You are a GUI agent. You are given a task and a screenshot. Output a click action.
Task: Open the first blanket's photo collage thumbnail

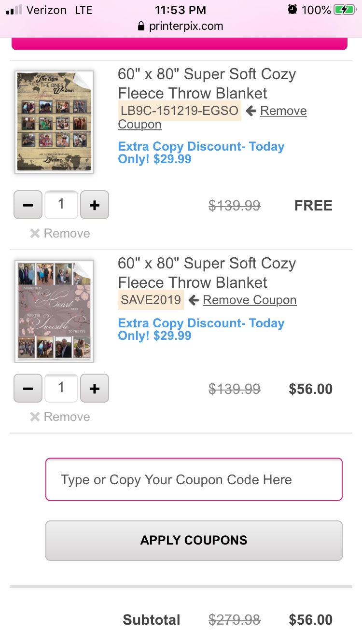54,122
